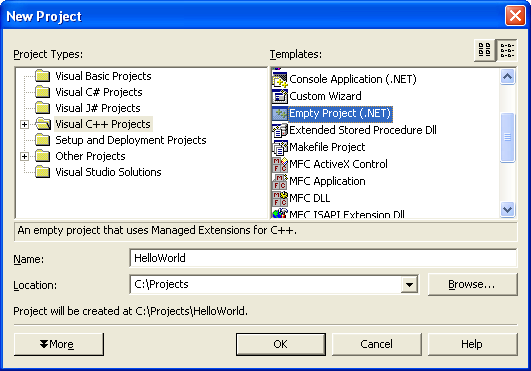The width and height of the screenshot is (531, 371).
Task: Expand dialog with the More button
Action: [x=59, y=344]
